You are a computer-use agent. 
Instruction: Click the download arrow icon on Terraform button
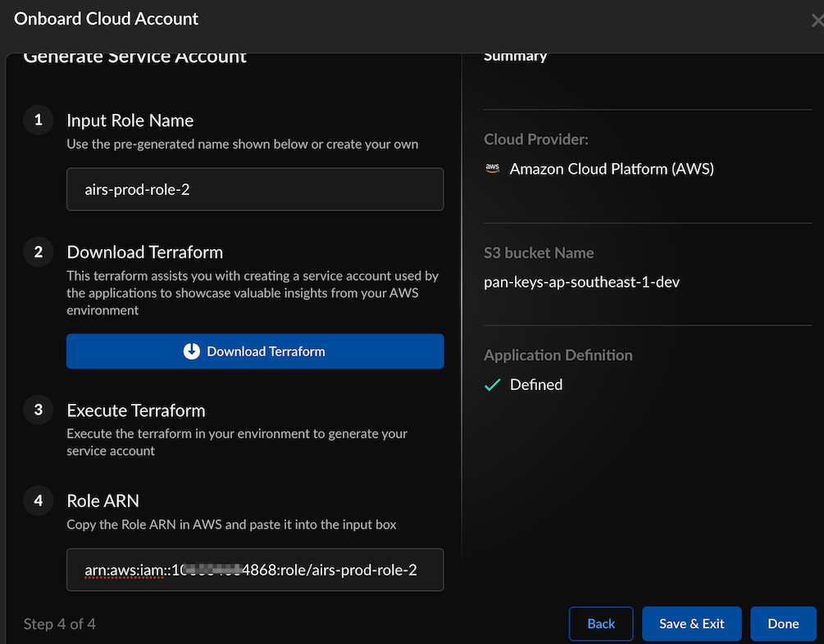click(192, 351)
